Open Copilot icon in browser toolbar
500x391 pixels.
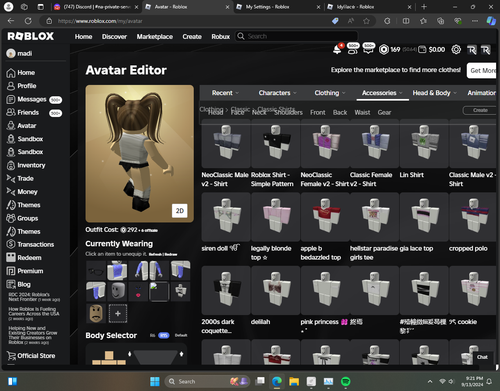[491, 21]
